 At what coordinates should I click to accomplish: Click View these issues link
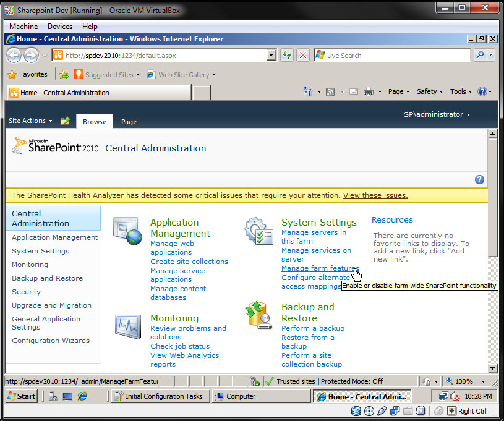[x=375, y=195]
